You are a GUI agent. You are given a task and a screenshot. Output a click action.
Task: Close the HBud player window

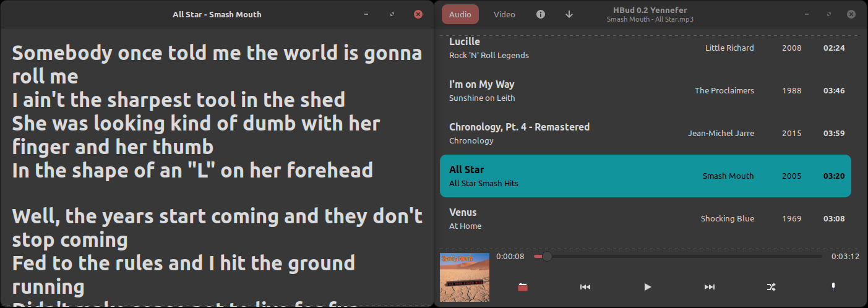[x=853, y=14]
